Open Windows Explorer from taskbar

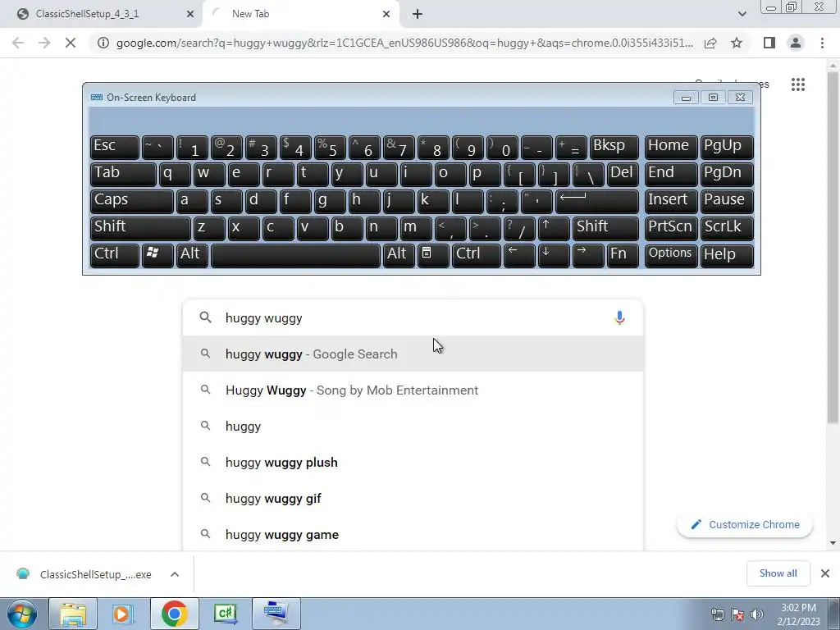click(73, 614)
